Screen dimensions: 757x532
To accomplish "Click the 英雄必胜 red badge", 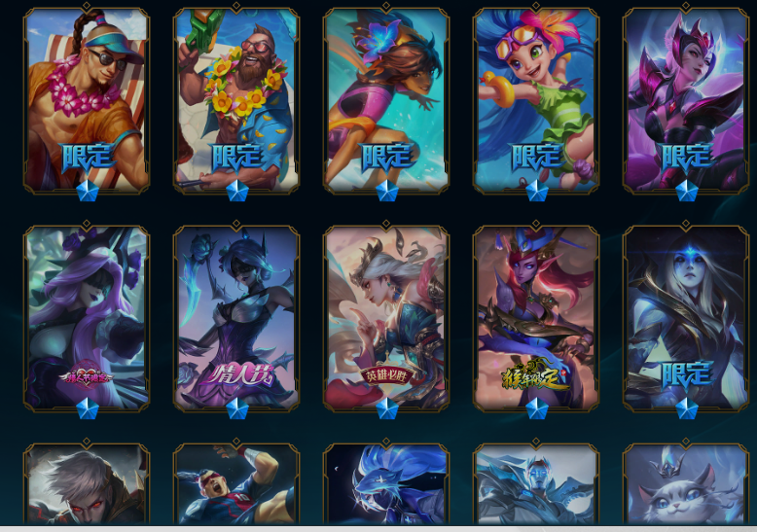I will click(386, 375).
